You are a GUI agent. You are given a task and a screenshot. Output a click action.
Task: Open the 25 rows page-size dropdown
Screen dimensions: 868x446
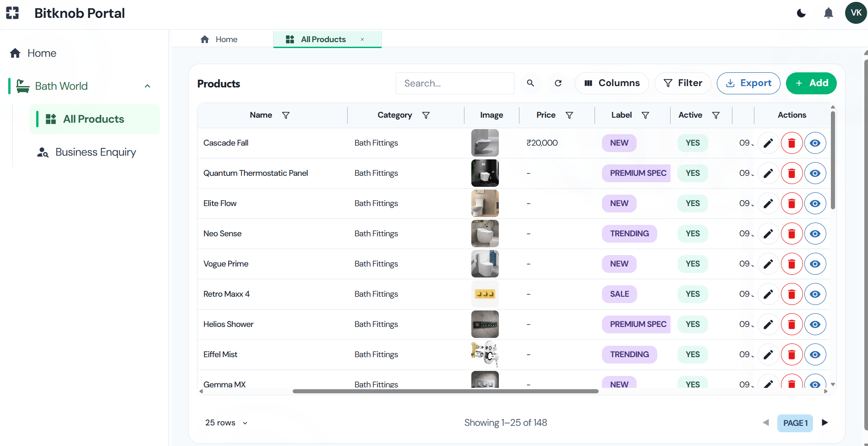(x=226, y=423)
